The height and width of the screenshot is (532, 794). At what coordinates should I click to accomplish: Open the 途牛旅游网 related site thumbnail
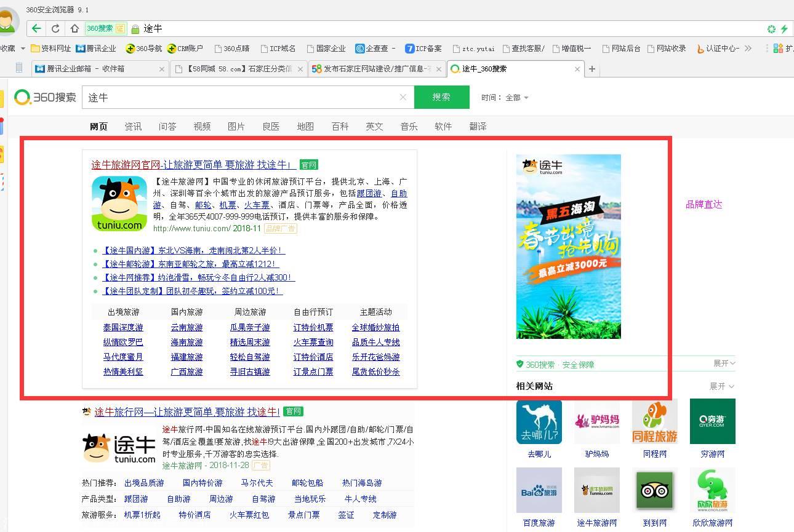pyautogui.click(x=597, y=490)
